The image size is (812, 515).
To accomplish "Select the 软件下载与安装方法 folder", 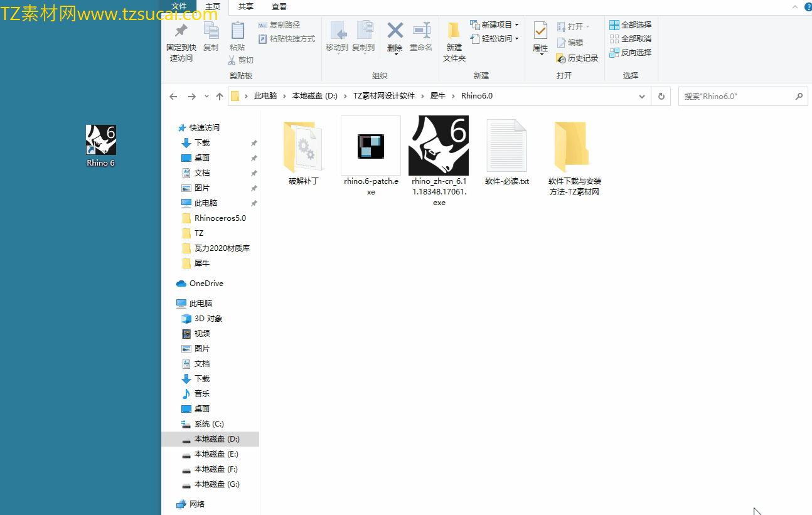I will [575, 158].
